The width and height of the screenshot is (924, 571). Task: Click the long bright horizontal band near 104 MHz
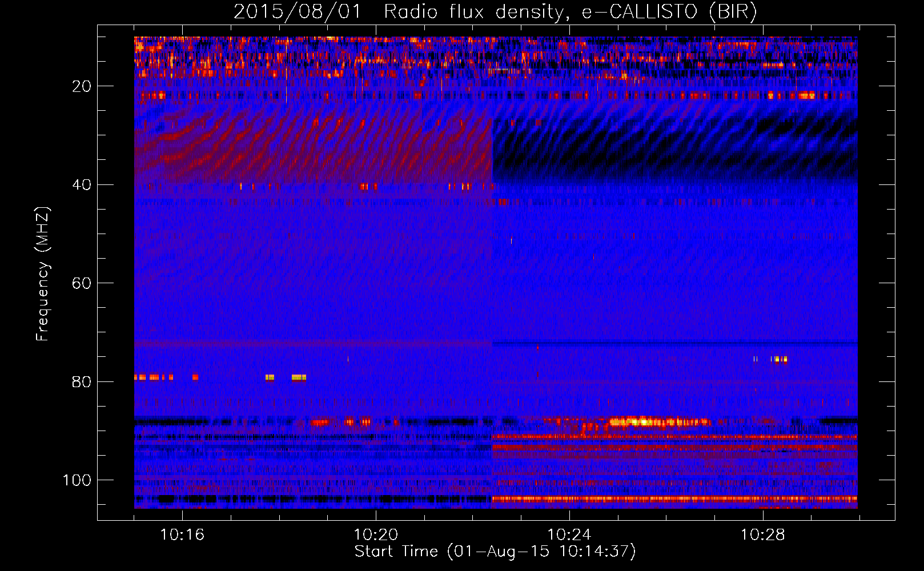[674, 498]
